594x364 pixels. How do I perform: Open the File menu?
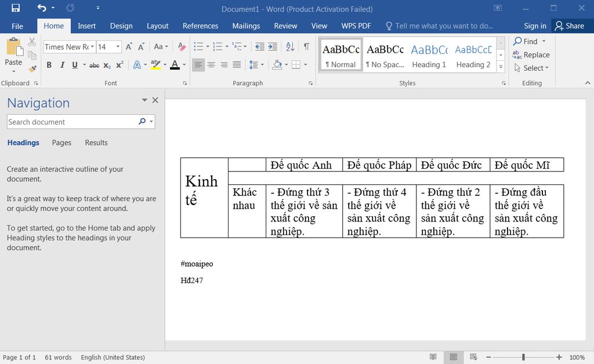17,26
